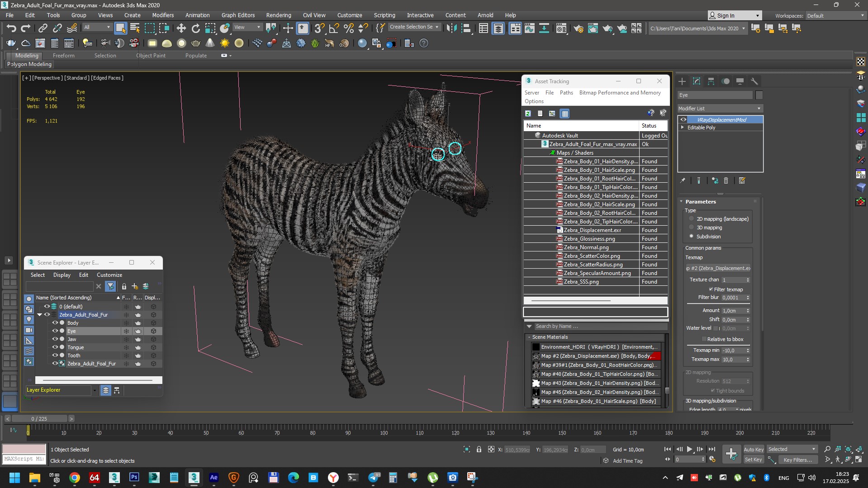The image size is (868, 488).
Task: Click the Search by Name field
Action: tap(601, 327)
